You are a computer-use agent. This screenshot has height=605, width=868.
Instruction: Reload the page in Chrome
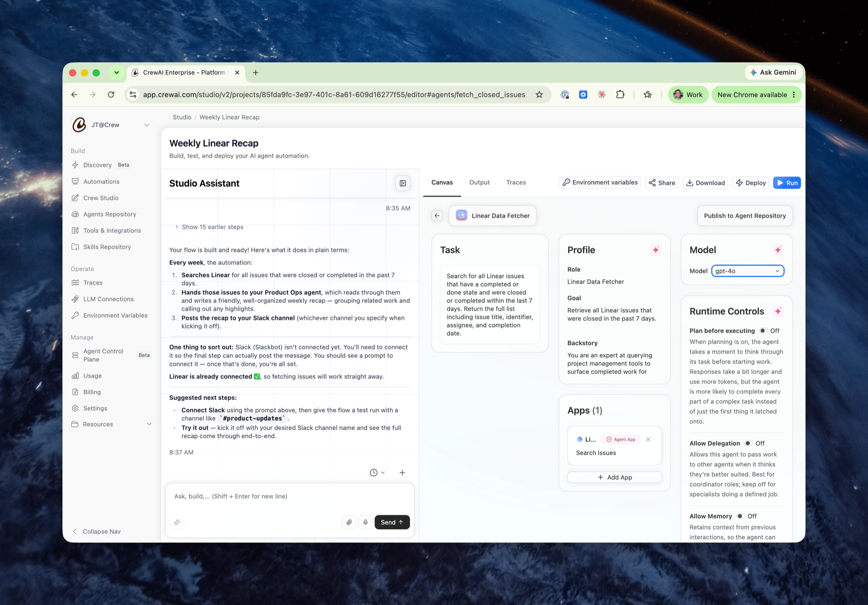pos(111,95)
